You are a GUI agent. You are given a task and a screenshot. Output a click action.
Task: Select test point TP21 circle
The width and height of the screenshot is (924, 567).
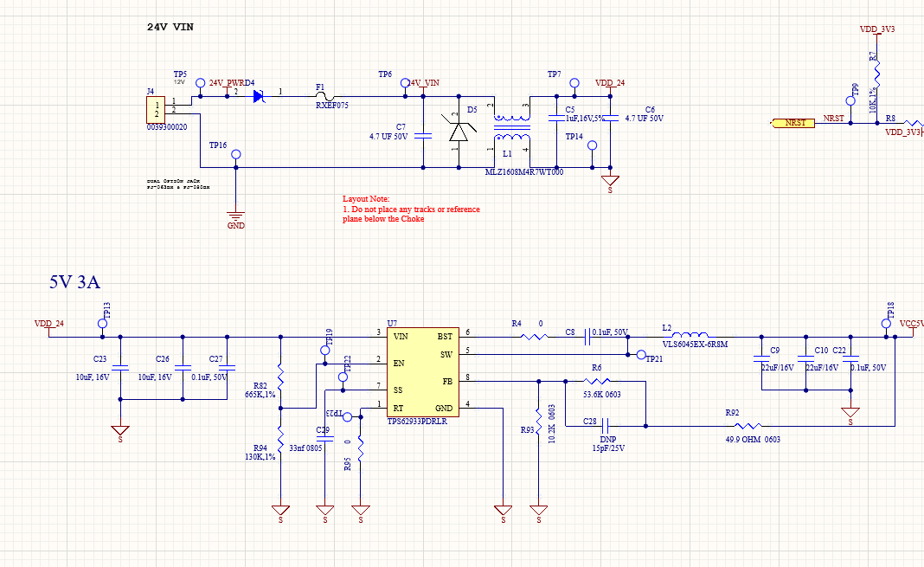click(641, 355)
